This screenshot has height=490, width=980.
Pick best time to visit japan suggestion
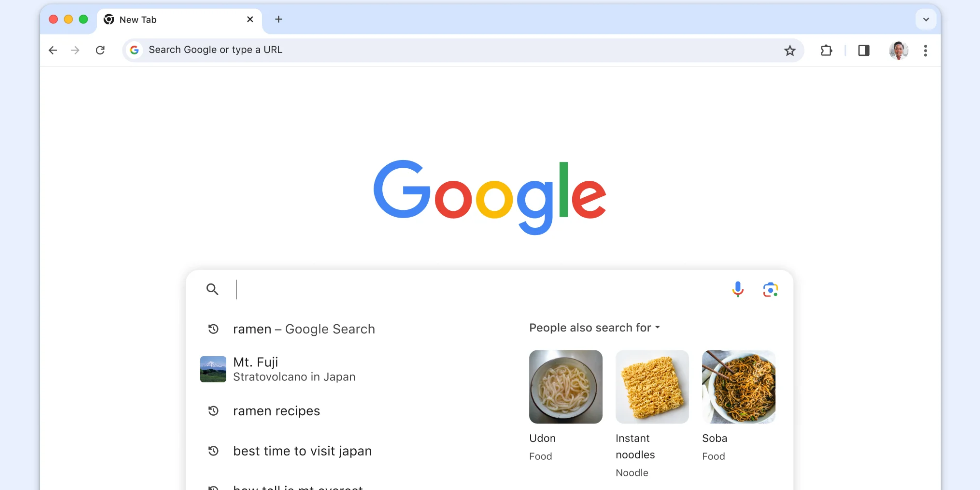(x=302, y=451)
